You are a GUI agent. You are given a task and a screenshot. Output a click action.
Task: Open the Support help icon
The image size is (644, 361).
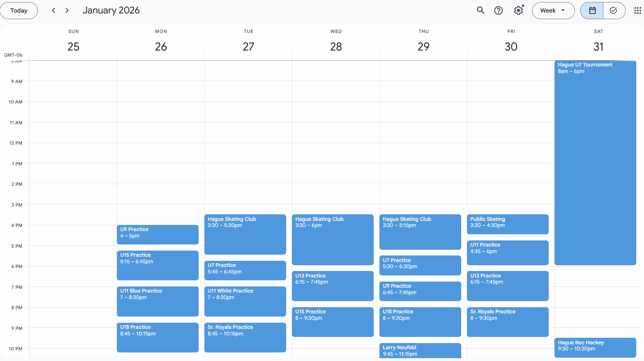[498, 11]
